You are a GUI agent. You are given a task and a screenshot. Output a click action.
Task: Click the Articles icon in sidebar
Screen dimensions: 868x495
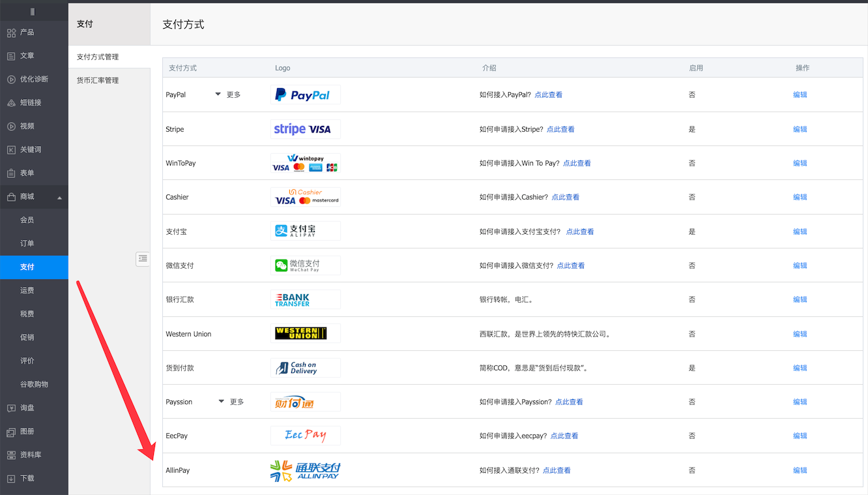tap(11, 56)
